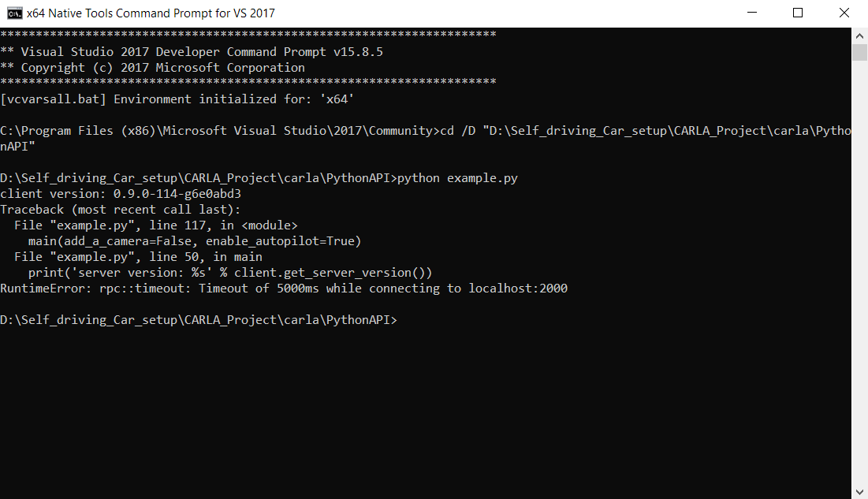868x499 pixels.
Task: Click the scrollbar down arrow
Action: [860, 490]
